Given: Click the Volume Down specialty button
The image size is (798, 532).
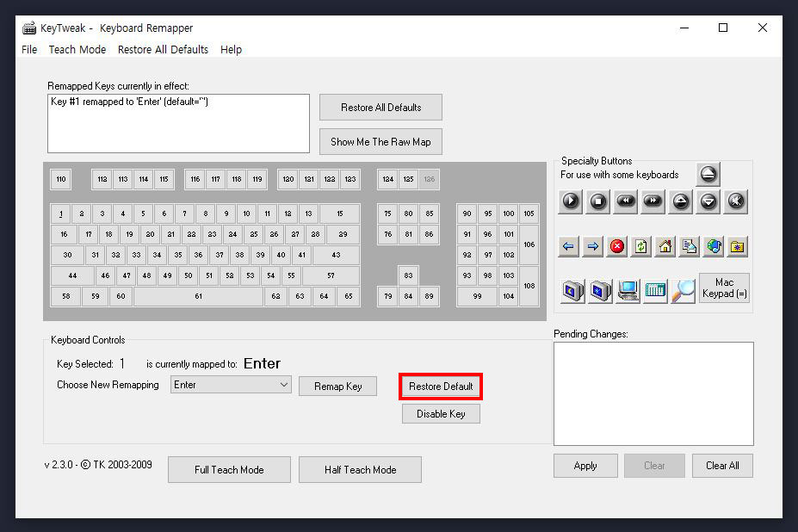Looking at the screenshot, I should point(708,201).
